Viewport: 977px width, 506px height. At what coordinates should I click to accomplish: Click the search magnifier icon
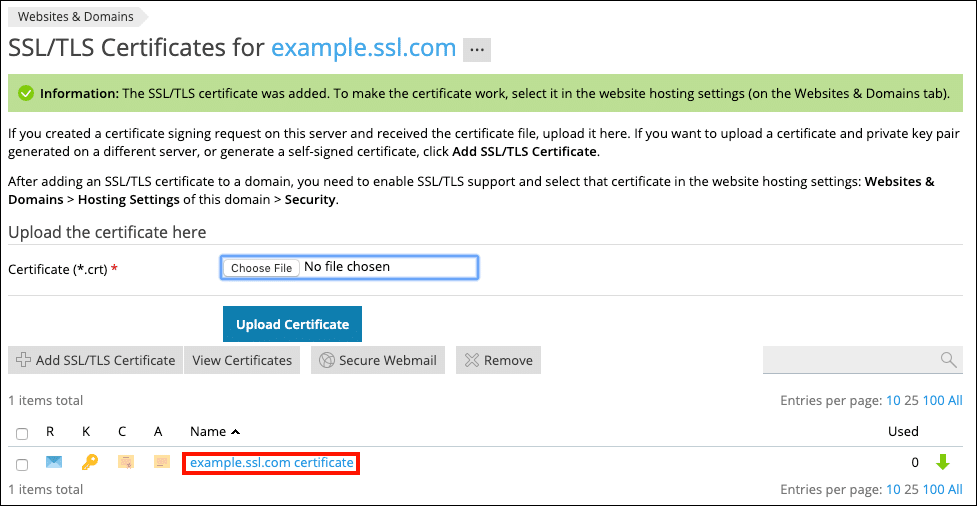(948, 360)
